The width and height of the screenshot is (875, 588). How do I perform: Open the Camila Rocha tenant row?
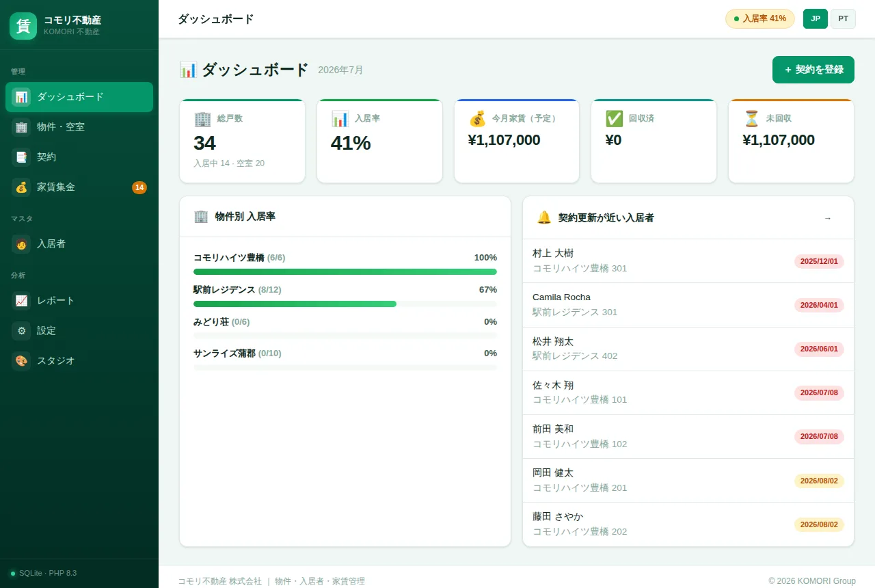click(x=688, y=305)
